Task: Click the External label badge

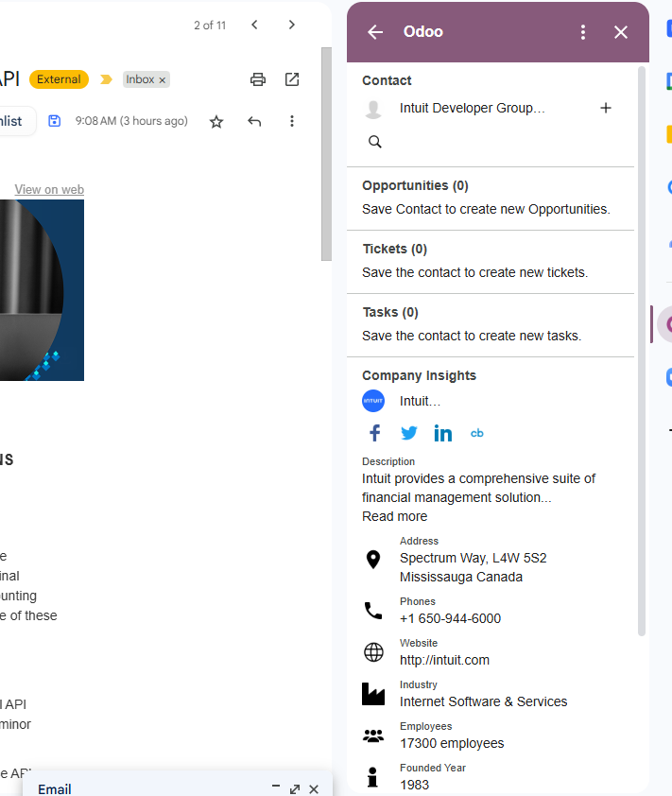Action: click(x=59, y=79)
